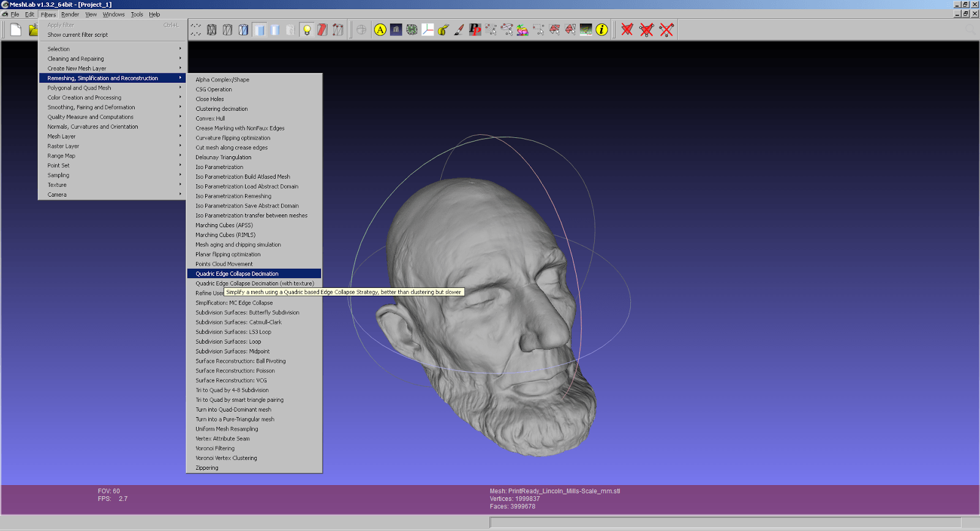
Task: Toggle the light bulb on/off
Action: click(x=307, y=29)
